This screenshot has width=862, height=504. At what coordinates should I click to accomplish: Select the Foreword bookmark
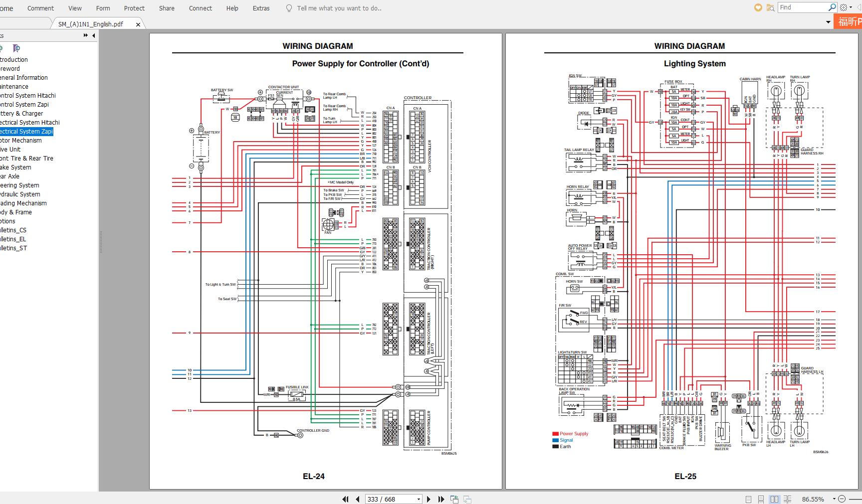(x=10, y=69)
